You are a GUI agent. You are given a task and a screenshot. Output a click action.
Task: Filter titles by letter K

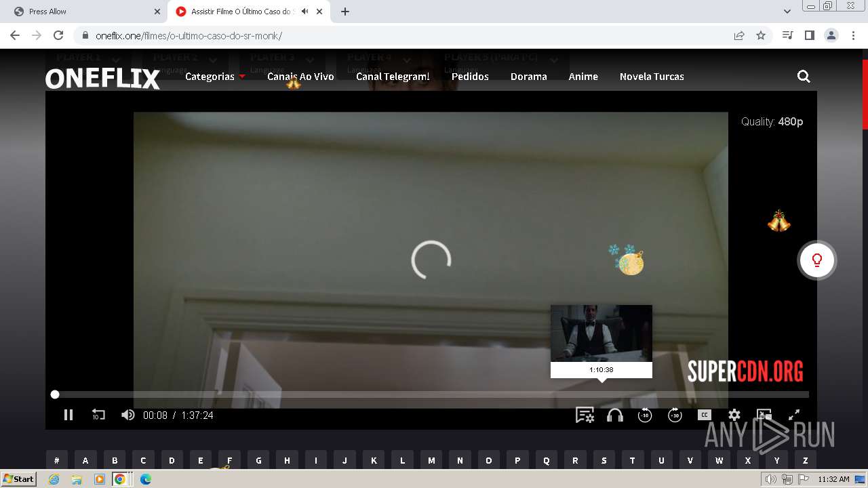(x=374, y=460)
